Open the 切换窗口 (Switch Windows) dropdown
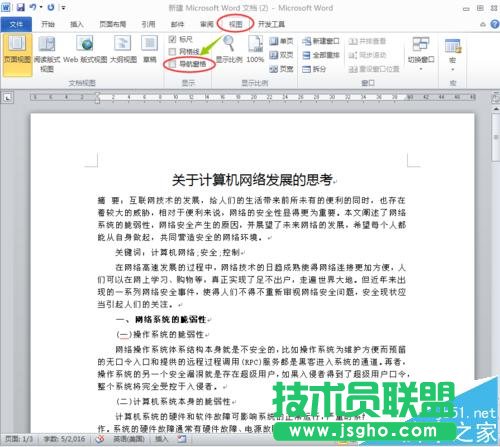 [x=421, y=53]
